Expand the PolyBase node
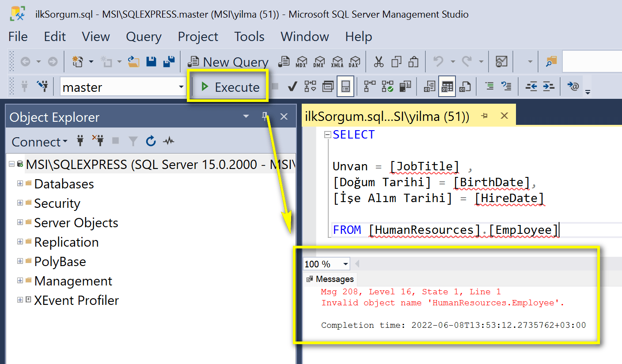Image resolution: width=622 pixels, height=364 pixels. tap(20, 261)
